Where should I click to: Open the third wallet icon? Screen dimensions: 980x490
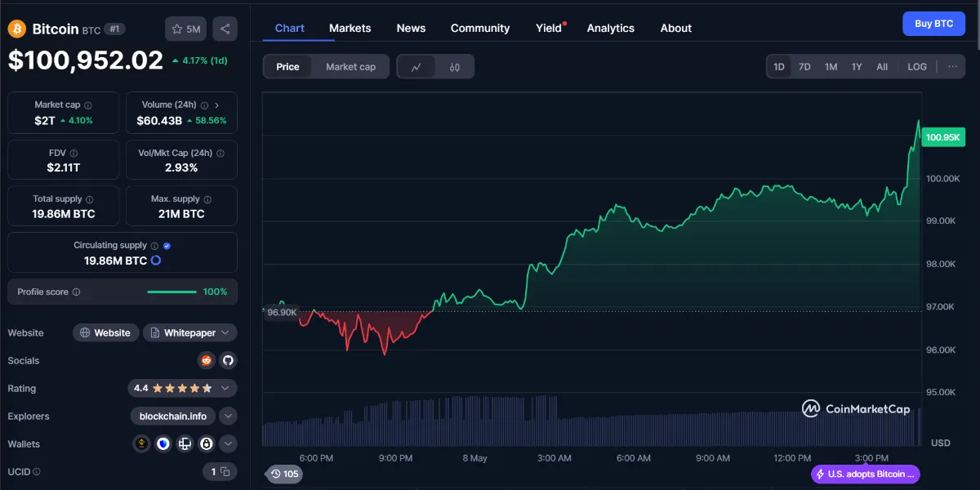[185, 443]
